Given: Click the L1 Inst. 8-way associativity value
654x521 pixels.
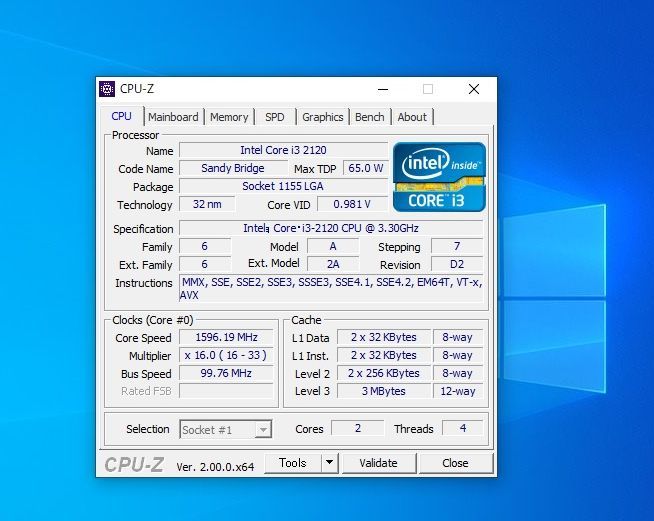Looking at the screenshot, I should (x=458, y=355).
